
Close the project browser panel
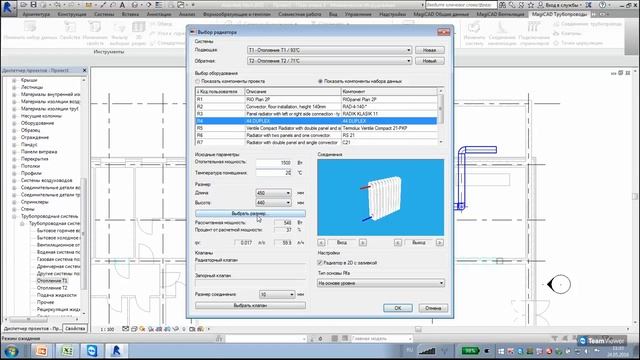(84, 70)
